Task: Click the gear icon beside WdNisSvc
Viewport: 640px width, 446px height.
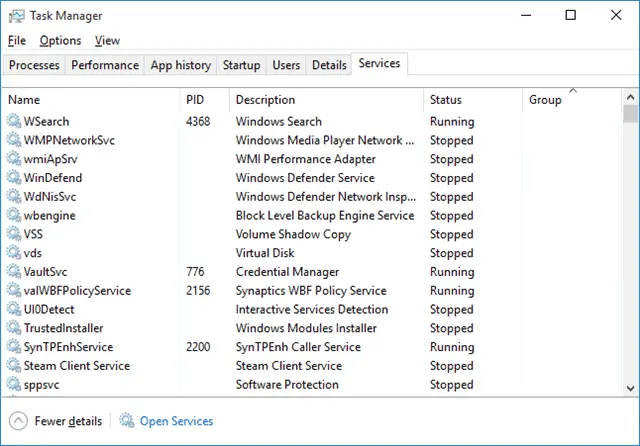Action: point(14,196)
